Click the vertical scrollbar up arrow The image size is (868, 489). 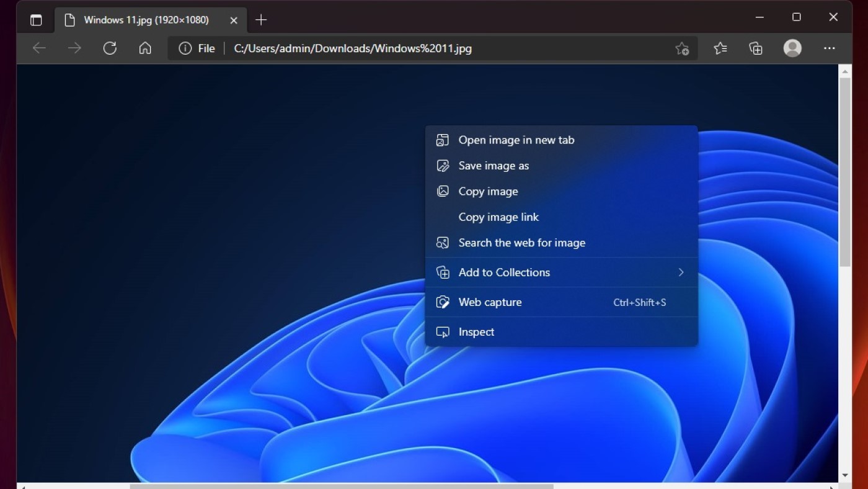click(x=845, y=71)
